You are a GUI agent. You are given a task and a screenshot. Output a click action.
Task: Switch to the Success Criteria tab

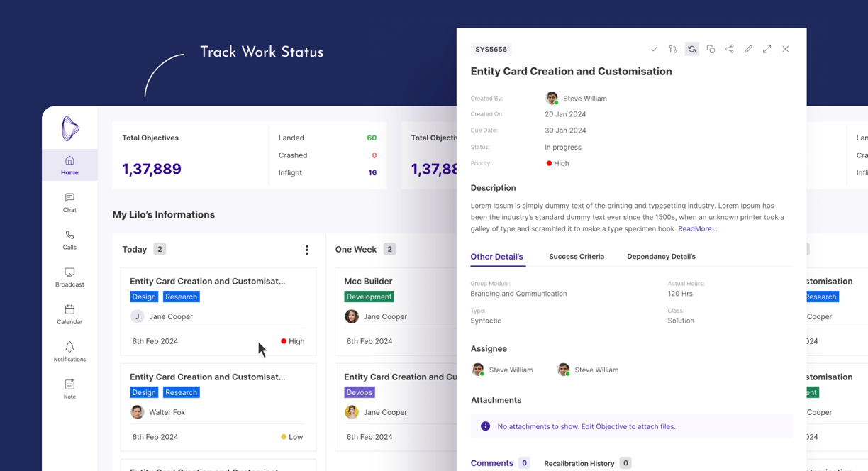pos(577,257)
